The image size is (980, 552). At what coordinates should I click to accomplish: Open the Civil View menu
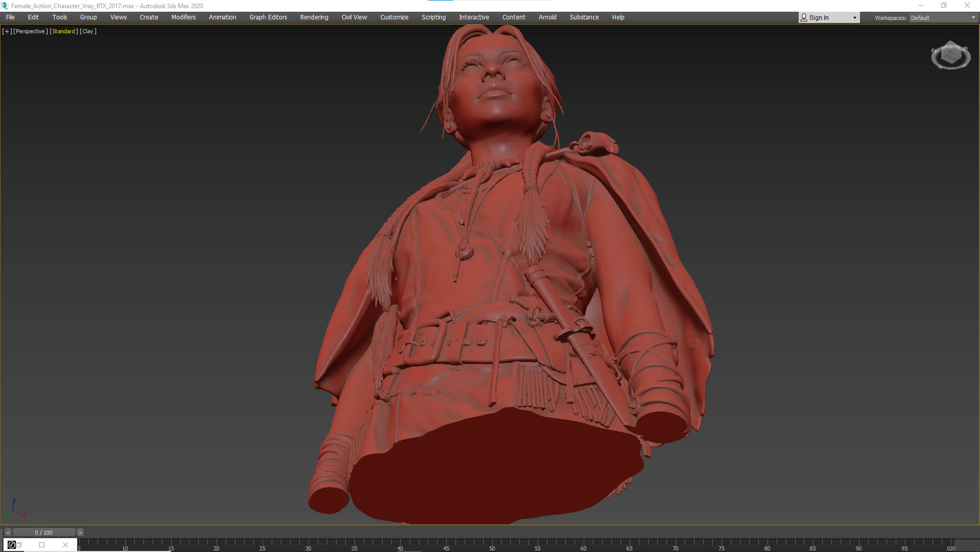(354, 17)
